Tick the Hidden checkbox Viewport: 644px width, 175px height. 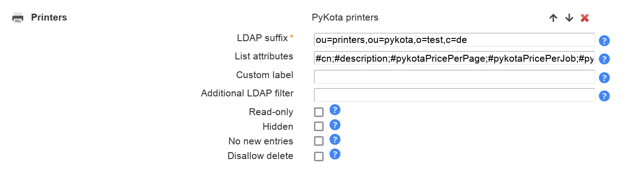[x=319, y=127]
